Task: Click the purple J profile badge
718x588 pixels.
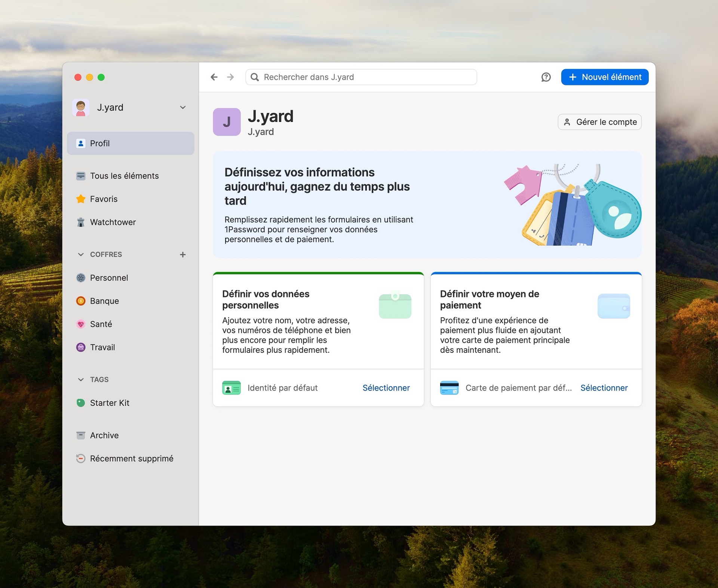Action: tap(227, 122)
